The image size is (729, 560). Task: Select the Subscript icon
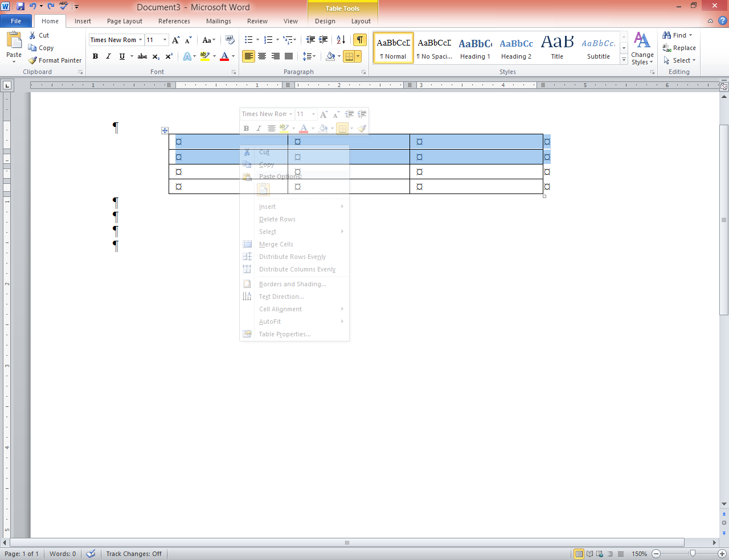tap(155, 56)
